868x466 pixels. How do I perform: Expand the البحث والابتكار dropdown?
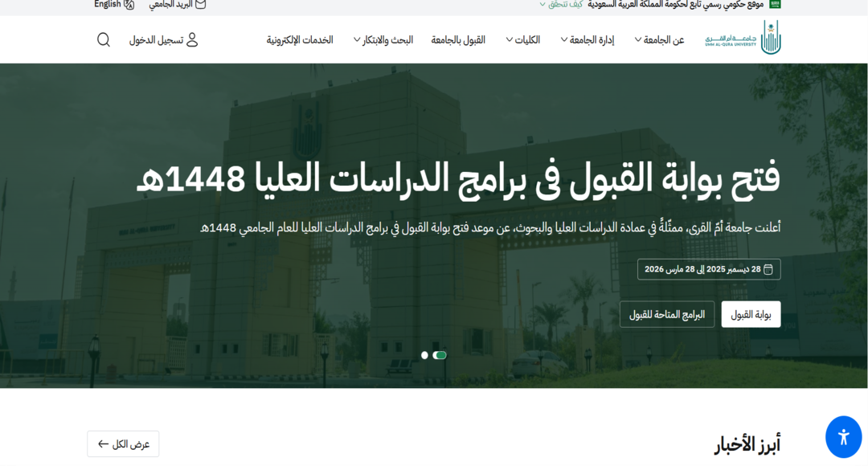tap(383, 39)
